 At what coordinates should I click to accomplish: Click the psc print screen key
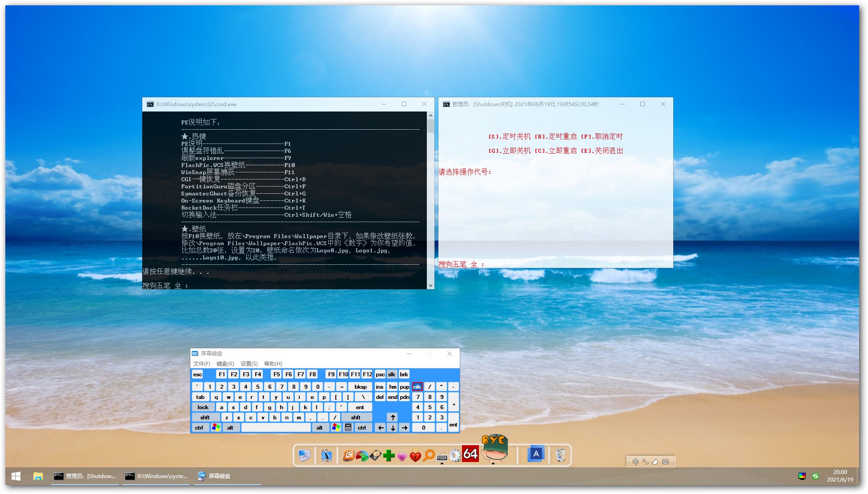pyautogui.click(x=380, y=374)
